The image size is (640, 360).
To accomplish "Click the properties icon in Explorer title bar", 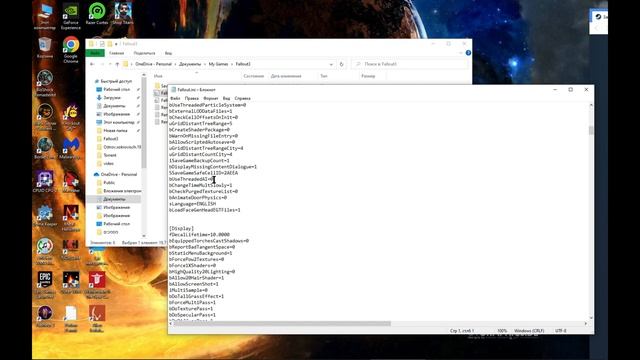I will click(x=102, y=44).
